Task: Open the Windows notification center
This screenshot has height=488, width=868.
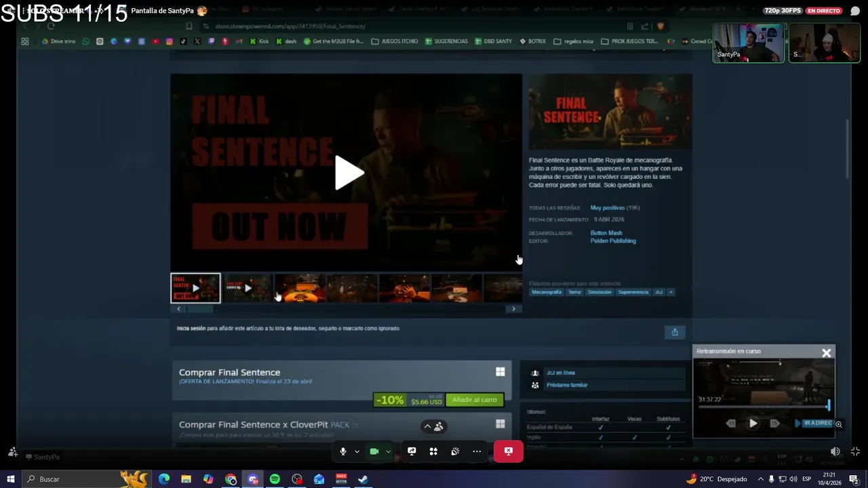Action: (854, 479)
